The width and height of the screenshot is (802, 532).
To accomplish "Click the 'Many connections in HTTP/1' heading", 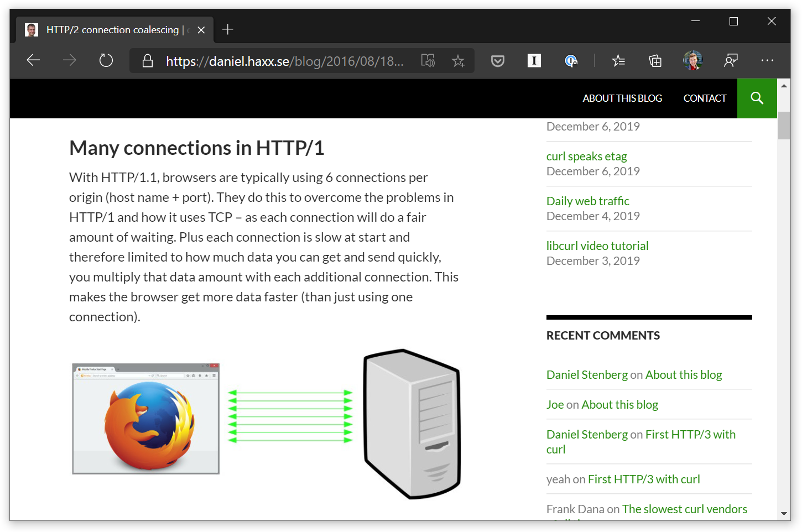I will [196, 148].
